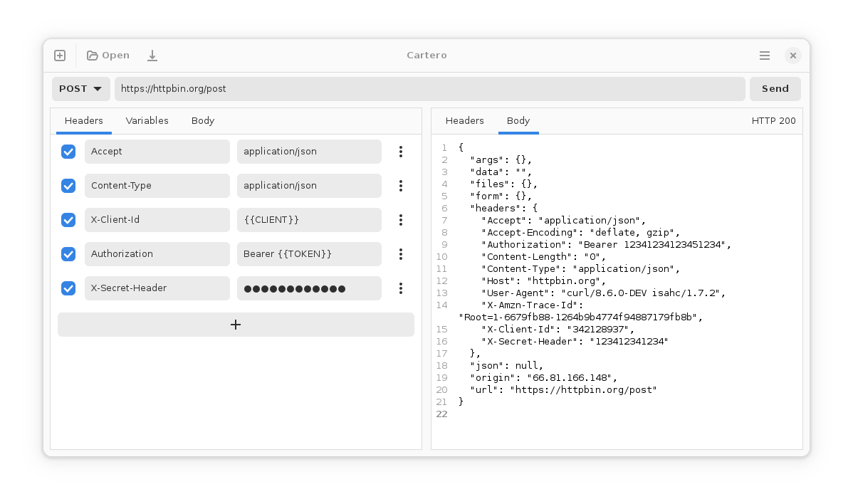853x504 pixels.
Task: Add a new header row with plus button
Action: coord(236,325)
